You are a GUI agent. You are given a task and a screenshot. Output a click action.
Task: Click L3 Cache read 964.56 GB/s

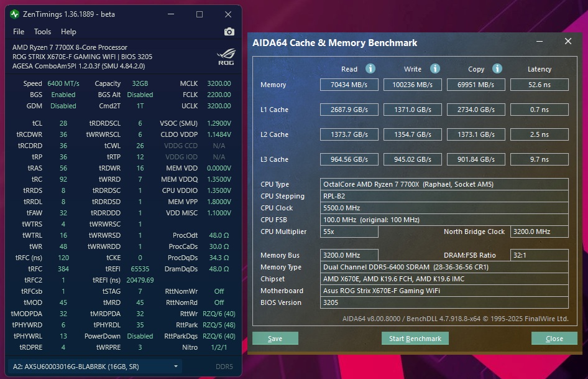coord(349,159)
